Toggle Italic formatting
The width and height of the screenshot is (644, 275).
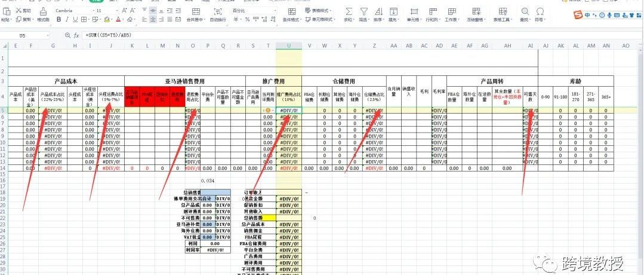[67, 19]
